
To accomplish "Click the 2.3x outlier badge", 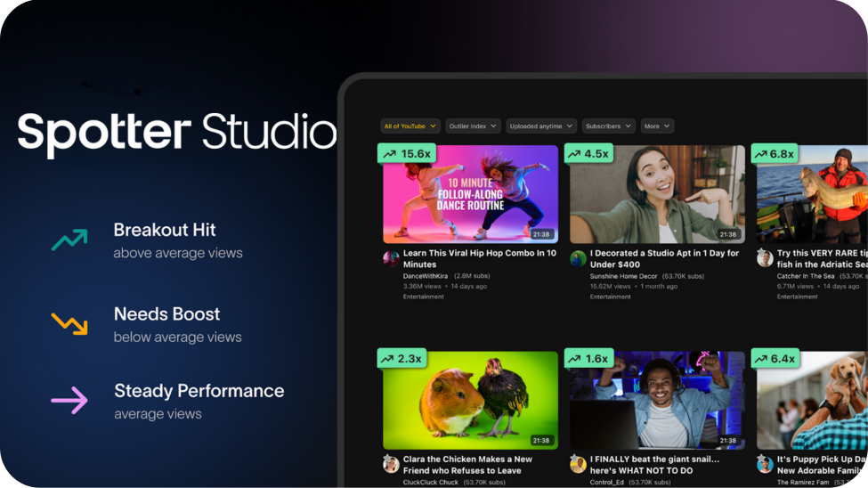I will tap(402, 358).
